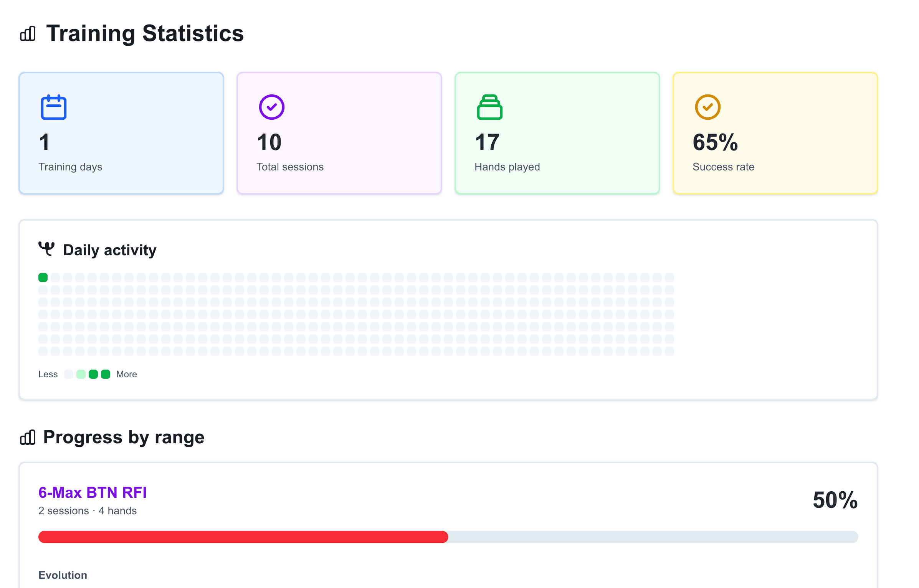The image size is (919, 588).
Task: Click the purple checkmark circle icon
Action: [x=271, y=107]
